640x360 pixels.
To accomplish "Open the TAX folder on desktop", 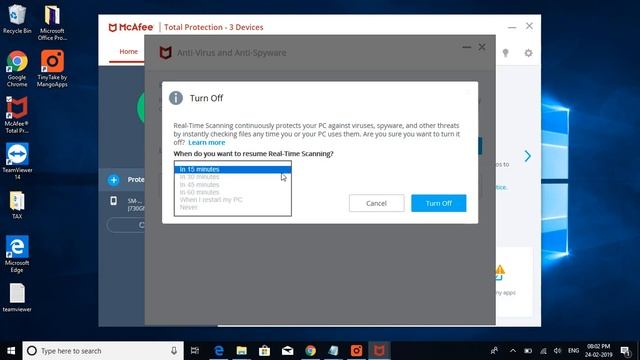I will click(17, 205).
